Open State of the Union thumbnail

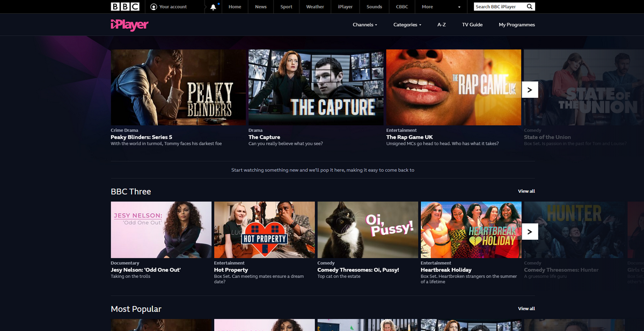point(584,87)
